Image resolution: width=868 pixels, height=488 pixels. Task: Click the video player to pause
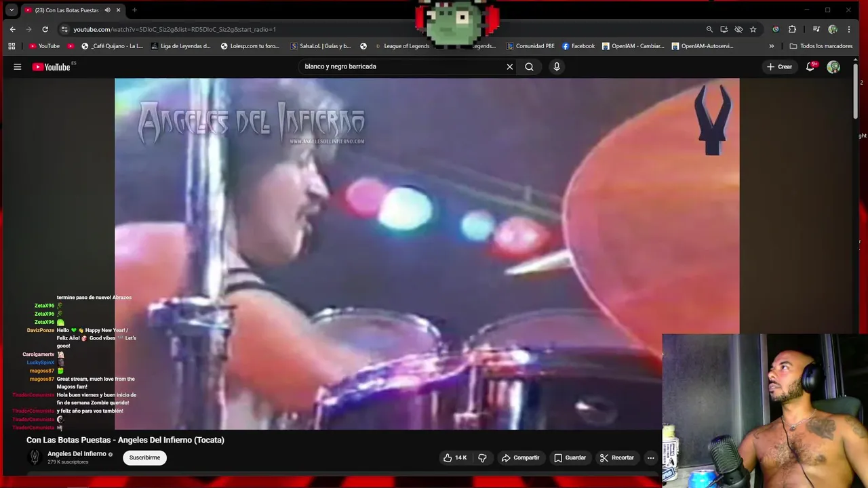pos(427,253)
